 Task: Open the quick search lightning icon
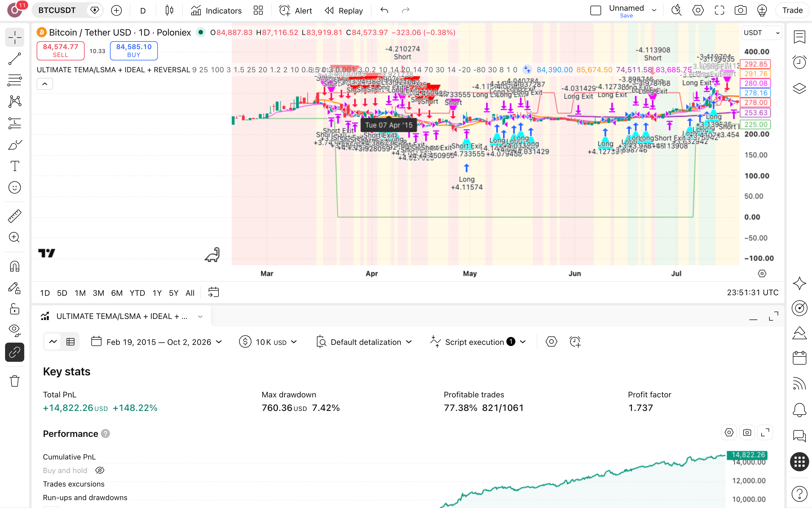676,10
